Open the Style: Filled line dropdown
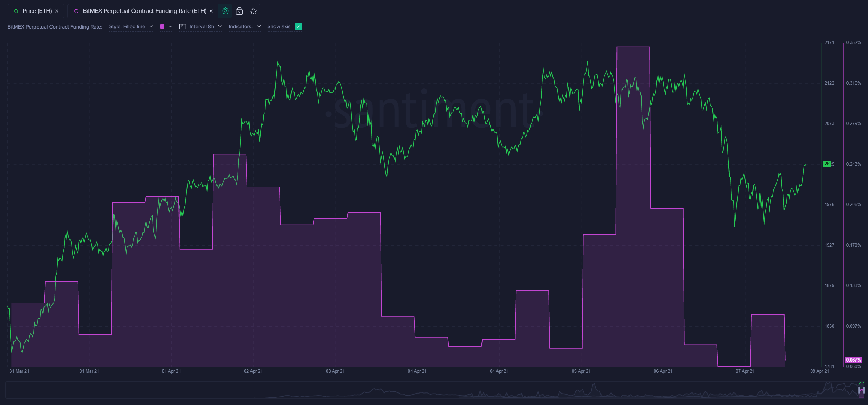The height and width of the screenshot is (405, 868). click(131, 26)
